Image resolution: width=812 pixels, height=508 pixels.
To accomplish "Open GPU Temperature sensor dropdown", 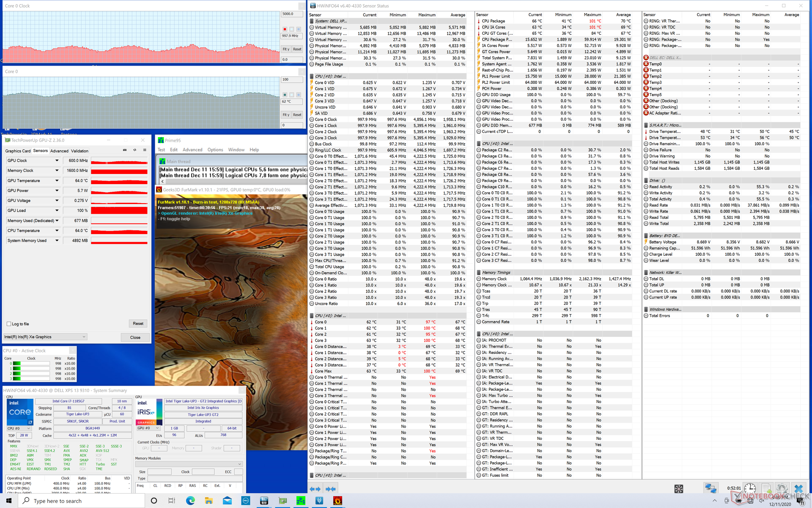I will point(57,181).
